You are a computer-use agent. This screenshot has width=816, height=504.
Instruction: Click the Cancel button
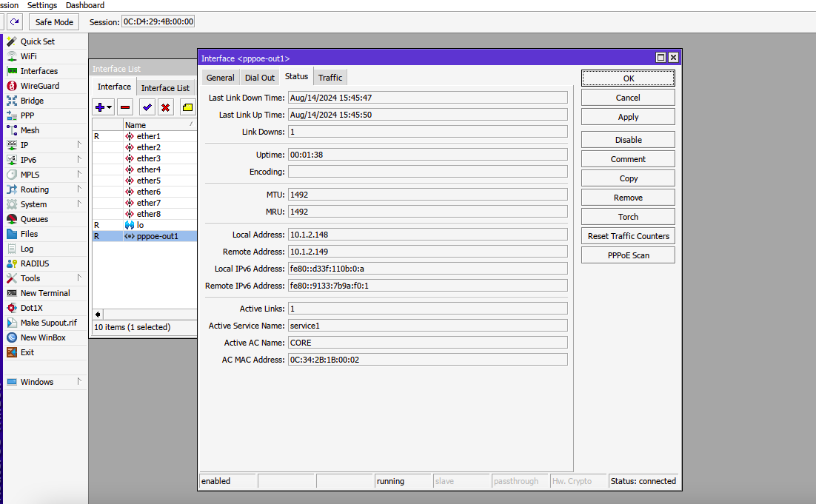point(628,98)
